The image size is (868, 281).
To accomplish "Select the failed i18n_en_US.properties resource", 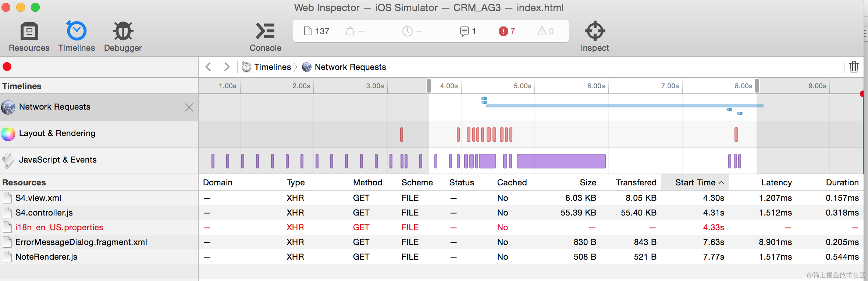I will (x=99, y=227).
